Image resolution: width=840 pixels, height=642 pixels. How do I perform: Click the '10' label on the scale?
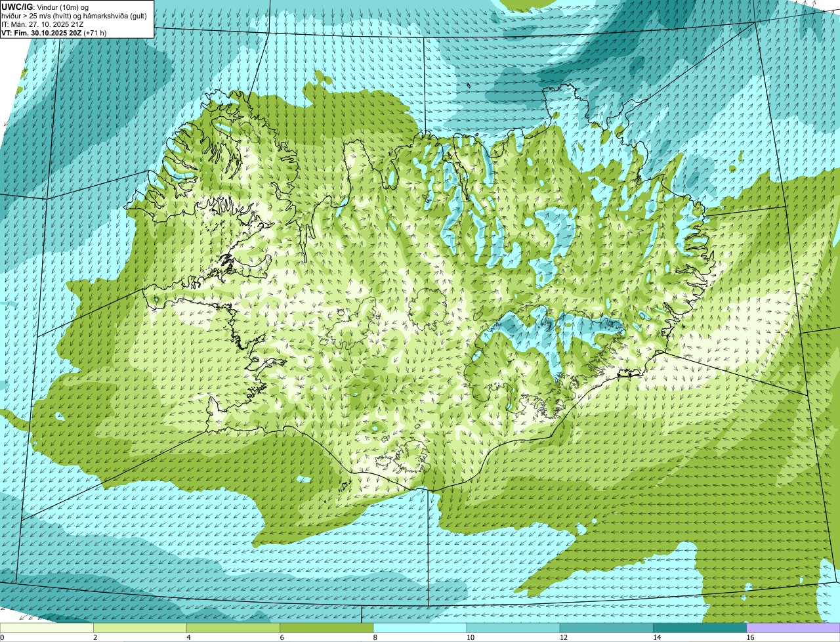[x=470, y=637]
